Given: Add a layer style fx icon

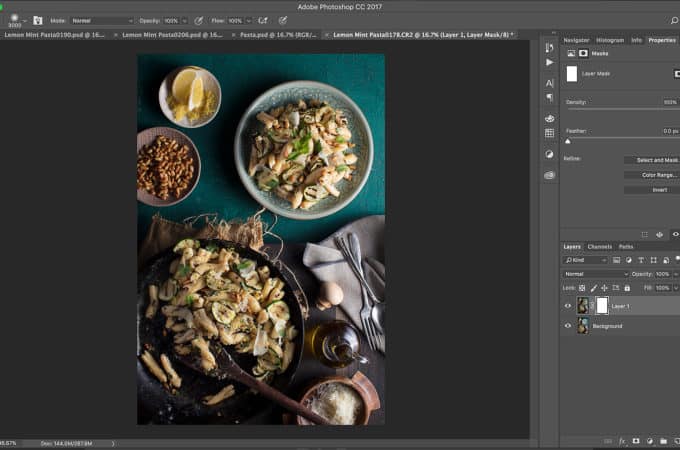Looking at the screenshot, I should (622, 441).
